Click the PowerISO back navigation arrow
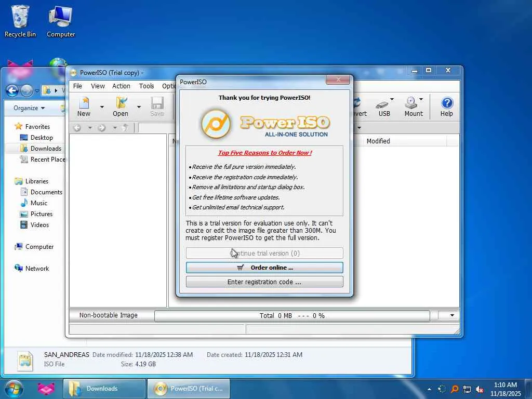 coord(77,128)
